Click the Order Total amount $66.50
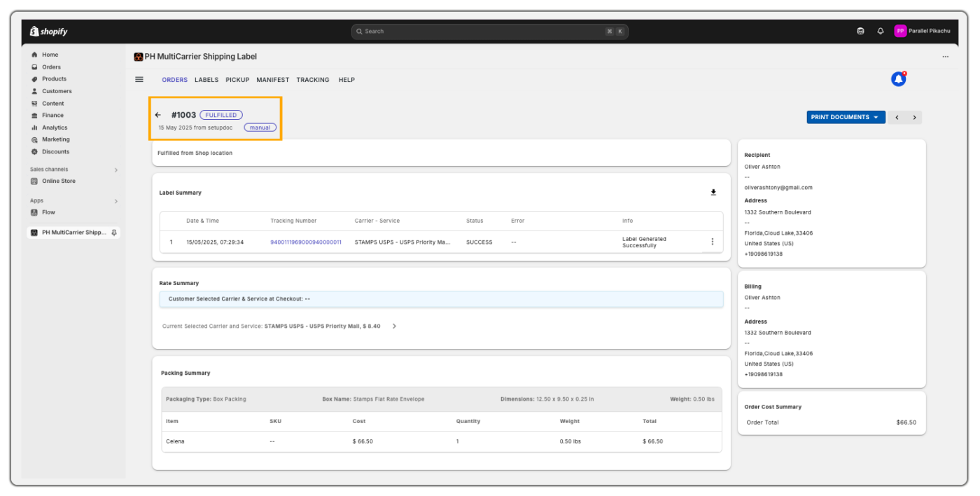Image resolution: width=980 pixels, height=496 pixels. [x=906, y=422]
